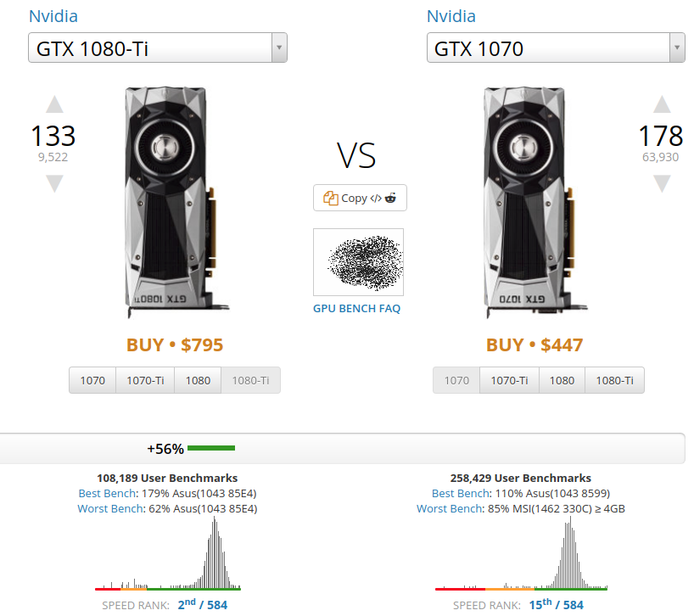The height and width of the screenshot is (616, 694).
Task: Click the +56% green speed bar
Action: point(211,448)
